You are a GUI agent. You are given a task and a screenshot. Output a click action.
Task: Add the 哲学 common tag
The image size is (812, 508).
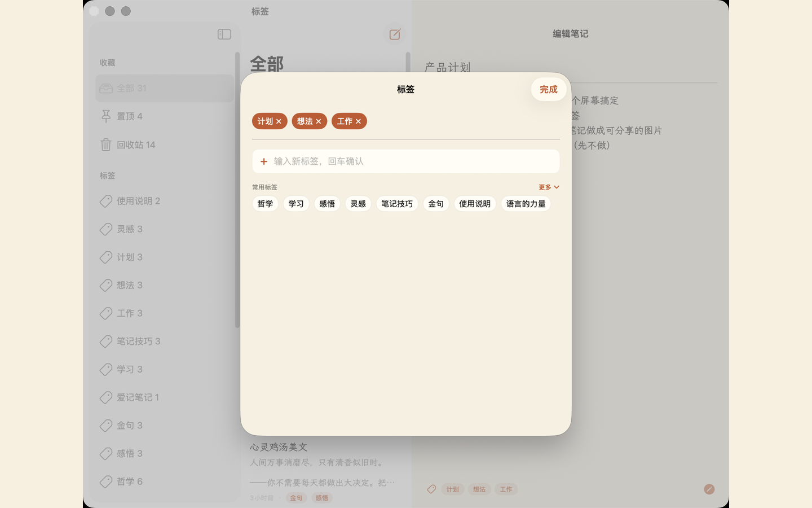point(265,204)
